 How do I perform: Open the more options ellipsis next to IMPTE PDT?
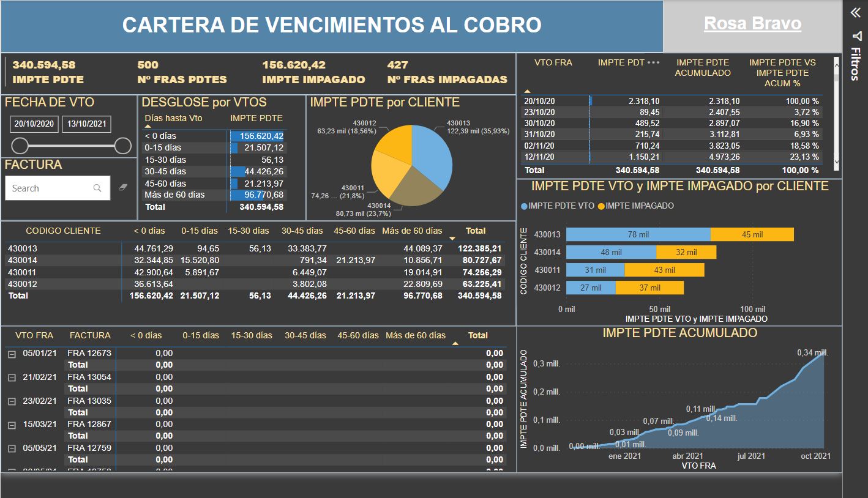653,62
